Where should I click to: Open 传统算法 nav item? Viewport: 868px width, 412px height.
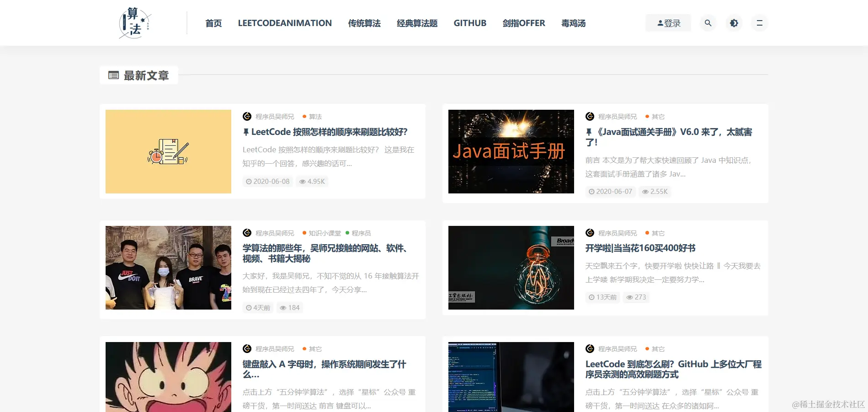pyautogui.click(x=364, y=23)
